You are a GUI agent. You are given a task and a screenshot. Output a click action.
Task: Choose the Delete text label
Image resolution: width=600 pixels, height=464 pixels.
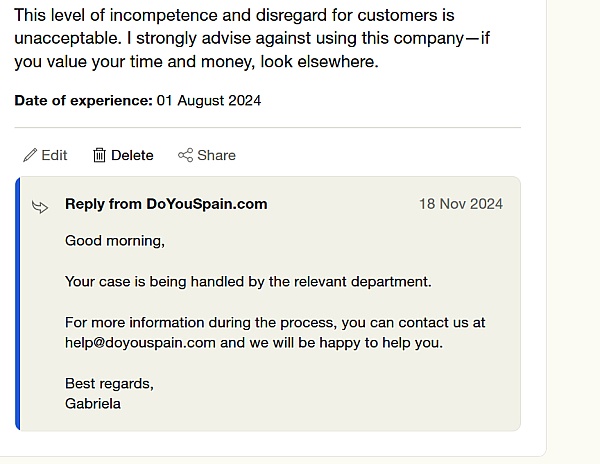pos(132,155)
